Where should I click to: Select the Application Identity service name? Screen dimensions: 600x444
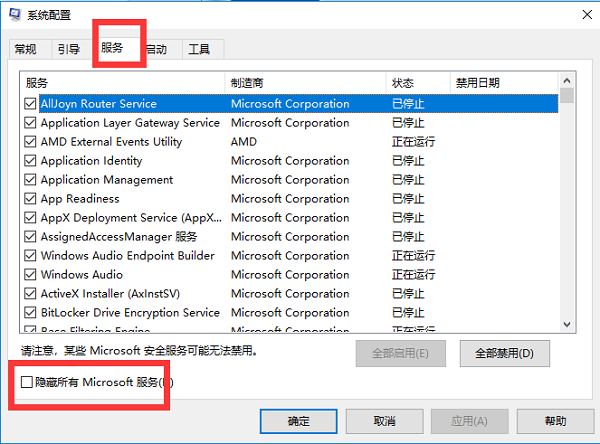pyautogui.click(x=91, y=161)
